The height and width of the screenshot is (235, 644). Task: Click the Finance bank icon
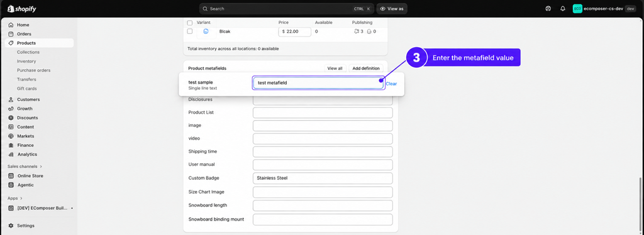click(11, 145)
